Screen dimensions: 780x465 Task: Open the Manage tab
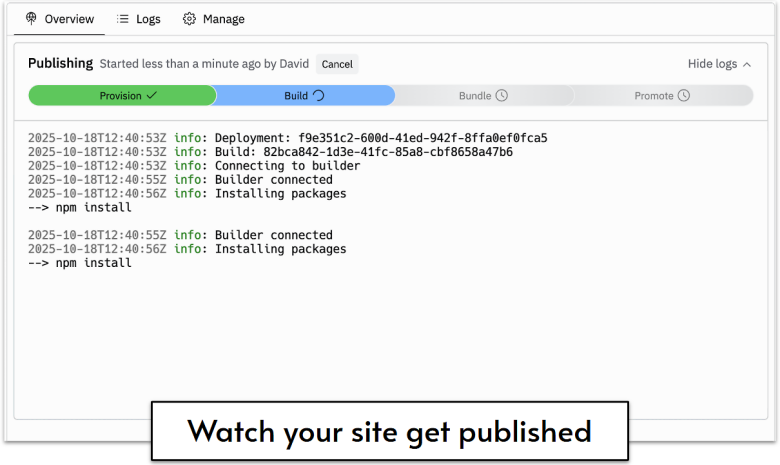pyautogui.click(x=213, y=19)
